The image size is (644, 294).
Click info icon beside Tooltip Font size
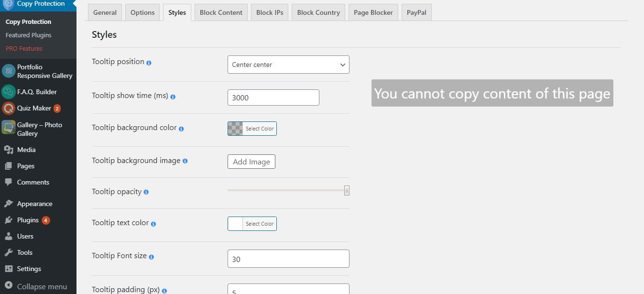(x=151, y=257)
